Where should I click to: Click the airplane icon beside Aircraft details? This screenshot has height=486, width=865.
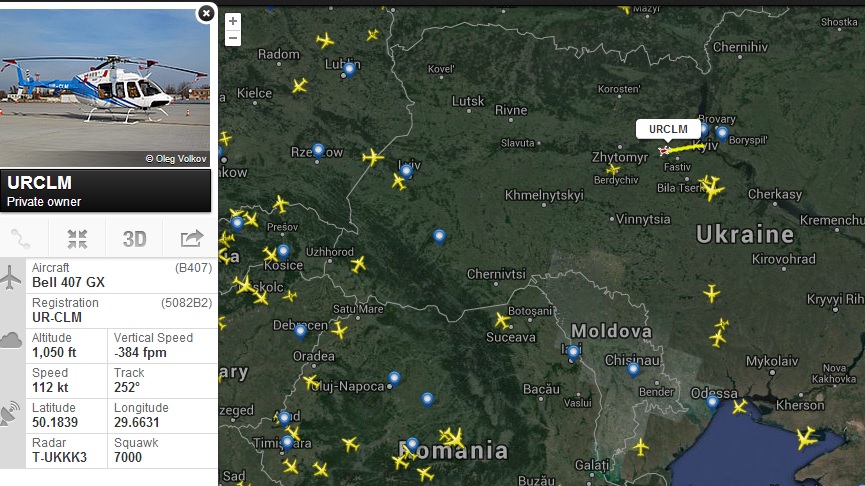pos(10,277)
